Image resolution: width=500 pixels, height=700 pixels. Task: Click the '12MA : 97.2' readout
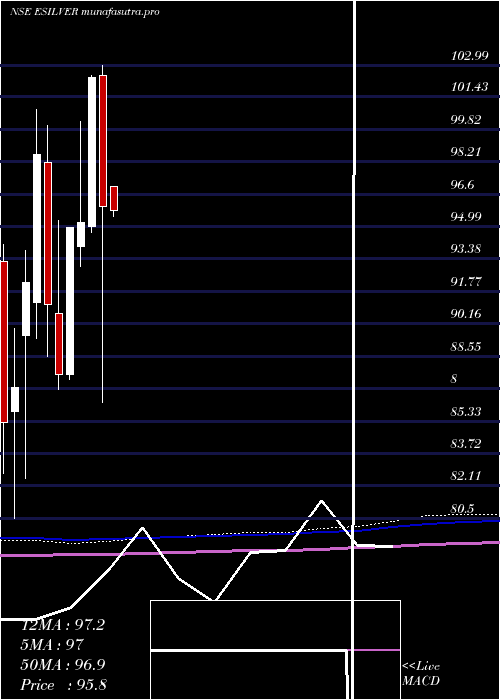point(63,625)
